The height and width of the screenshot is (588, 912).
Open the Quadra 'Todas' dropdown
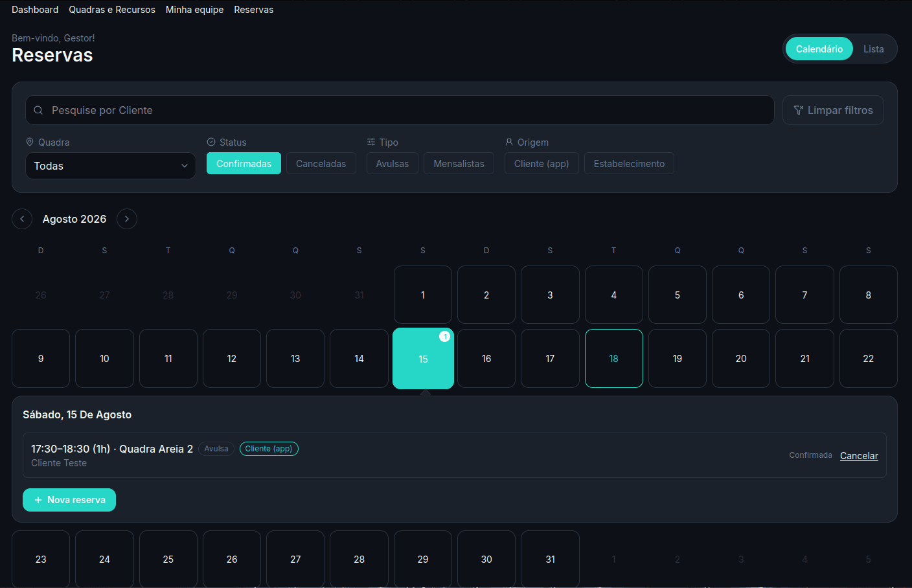(111, 166)
